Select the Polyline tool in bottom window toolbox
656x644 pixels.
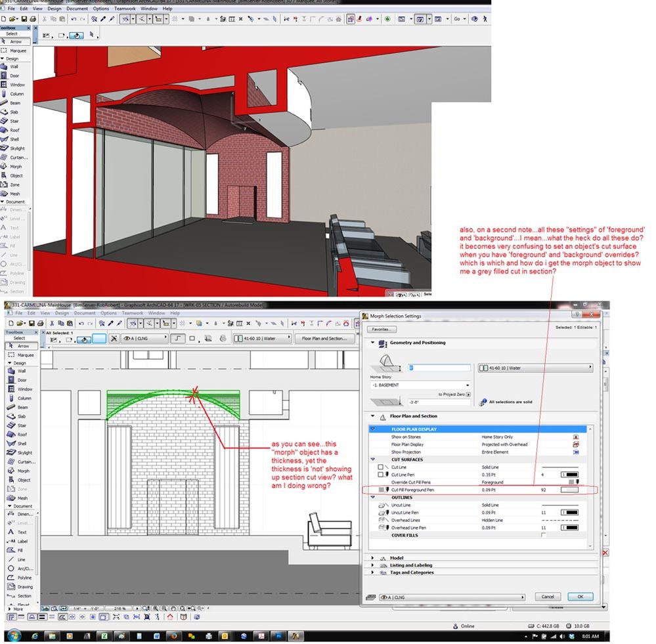click(x=22, y=578)
